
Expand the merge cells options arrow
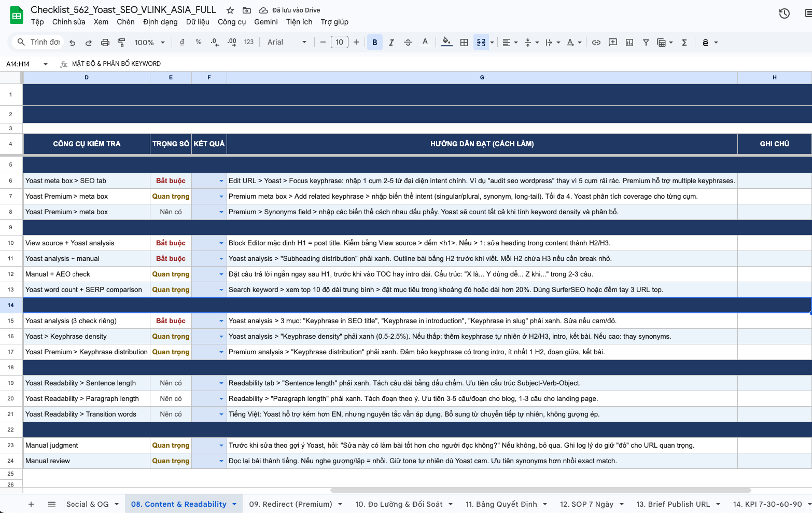point(492,43)
